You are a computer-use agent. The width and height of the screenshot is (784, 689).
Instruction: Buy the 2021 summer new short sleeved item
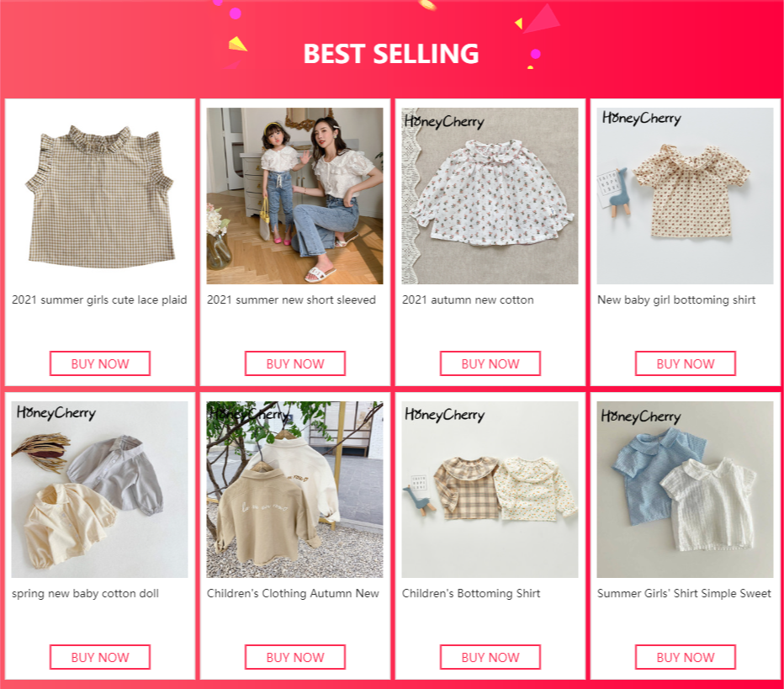[x=295, y=363]
